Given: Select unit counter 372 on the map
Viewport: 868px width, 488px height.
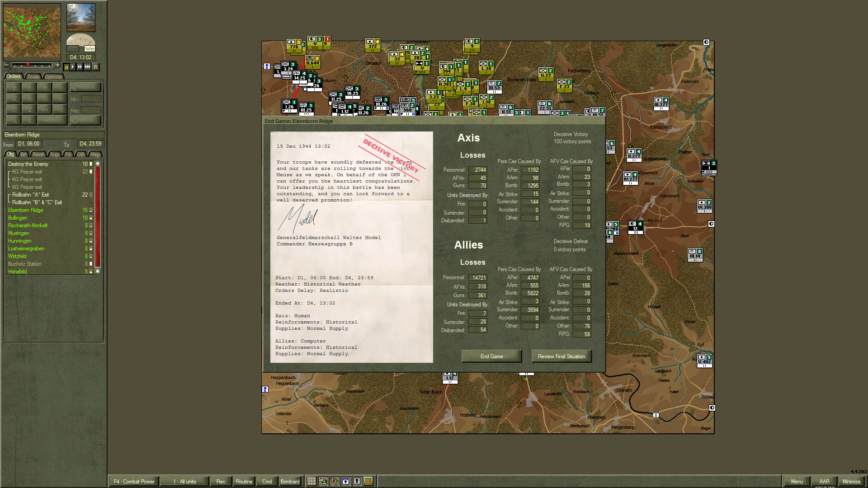Looking at the screenshot, I should [373, 46].
